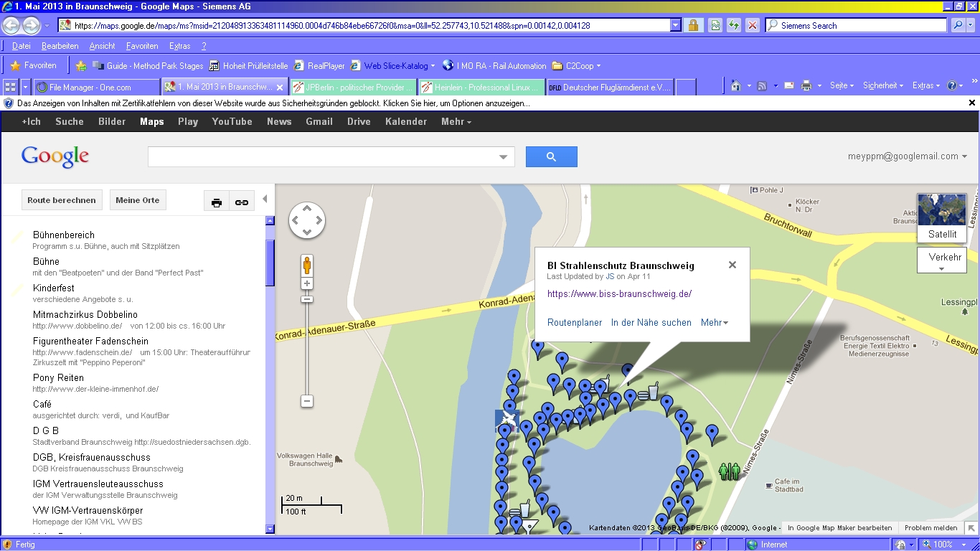Expand the Verkehr layer dropdown
Screen dimensions: 980x551
tap(941, 261)
